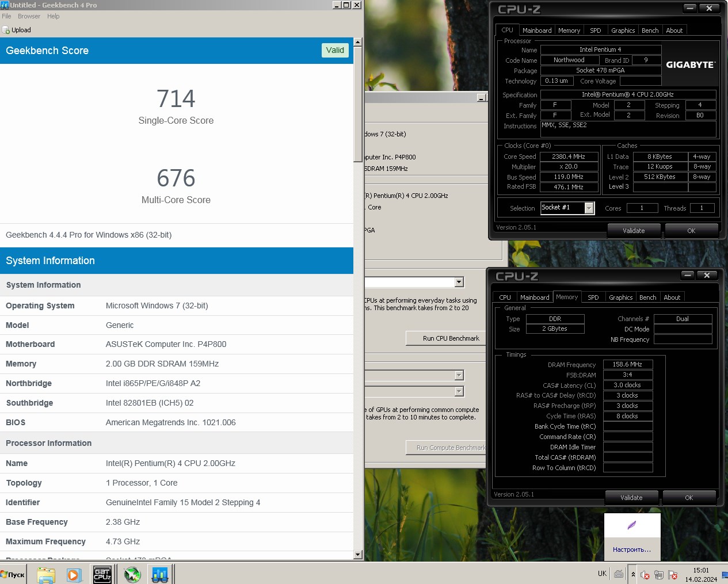Click the muted volume tray icon
Screen dimensions: 728x584
point(645,574)
